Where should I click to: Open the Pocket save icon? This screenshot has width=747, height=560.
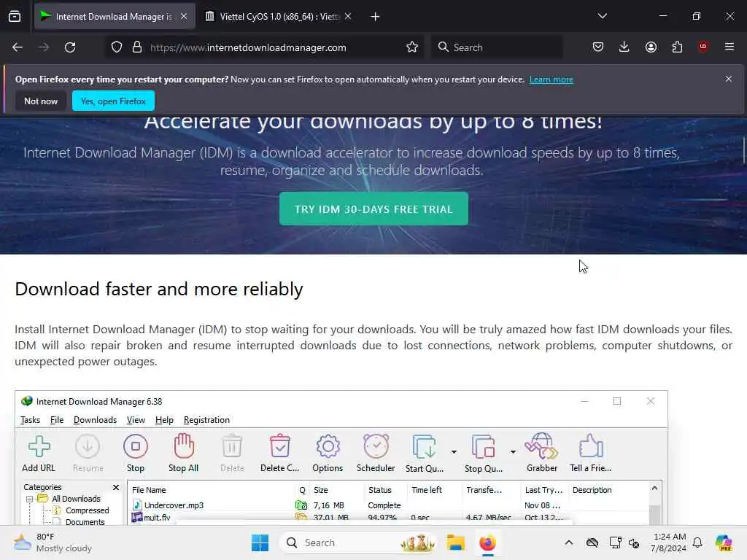point(598,47)
